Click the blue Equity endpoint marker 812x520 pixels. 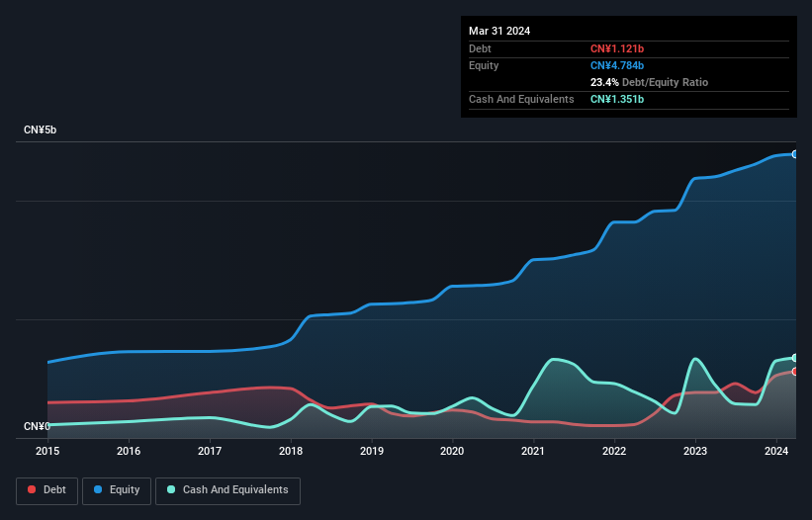pyautogui.click(x=795, y=154)
